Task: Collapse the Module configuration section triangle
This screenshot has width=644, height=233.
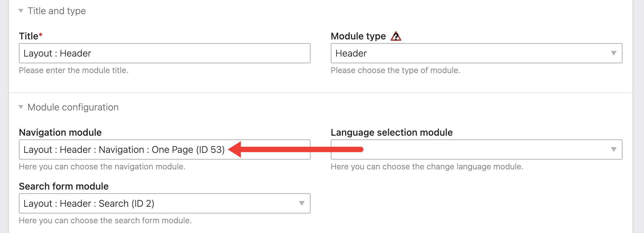Action: tap(21, 107)
